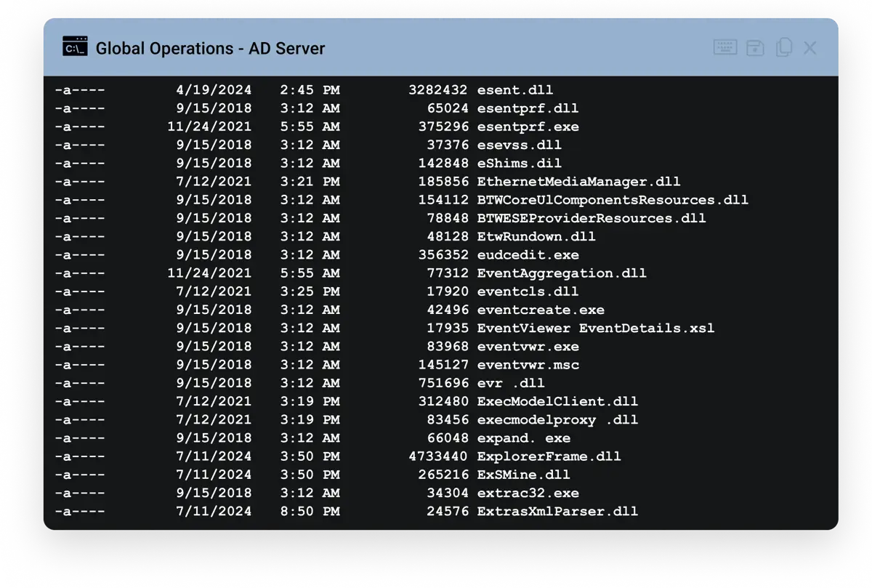This screenshot has height=588, width=872.
Task: Click the time 2:45 PM
Action: tap(310, 90)
